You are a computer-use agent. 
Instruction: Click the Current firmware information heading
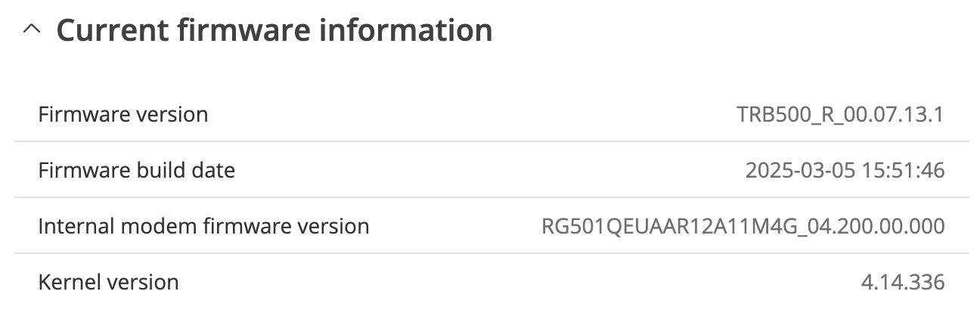tap(274, 31)
